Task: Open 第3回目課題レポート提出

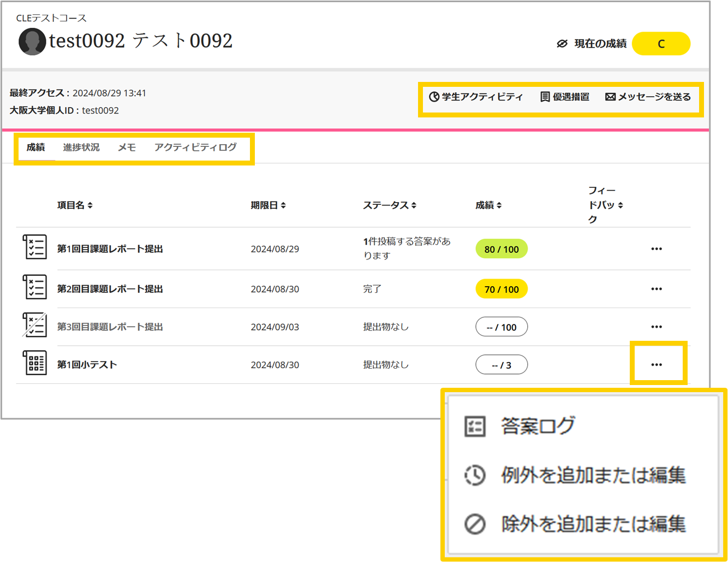Action: pyautogui.click(x=110, y=327)
